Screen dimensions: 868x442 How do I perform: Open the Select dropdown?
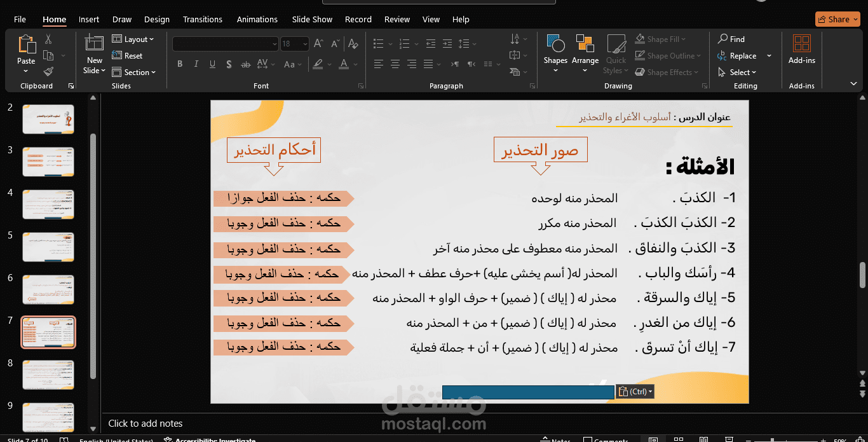(x=737, y=73)
